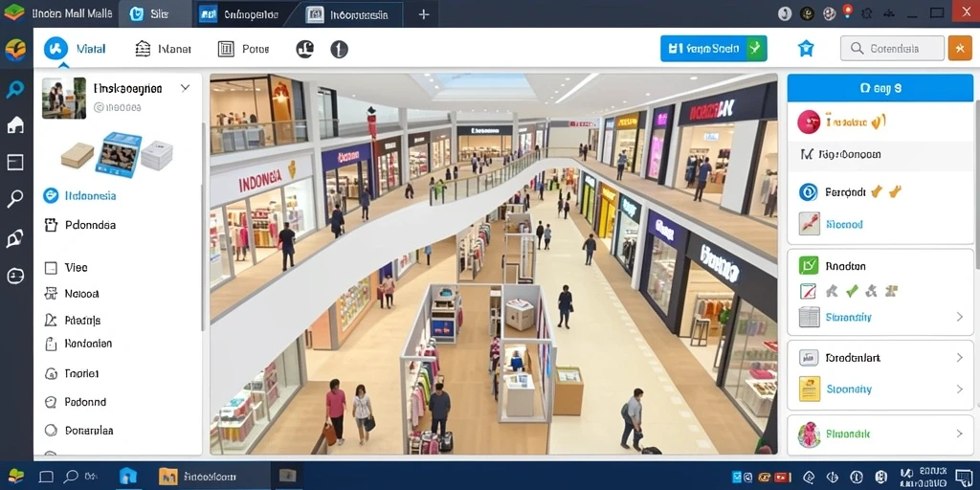Click the green checkmark on blue button

point(755,48)
